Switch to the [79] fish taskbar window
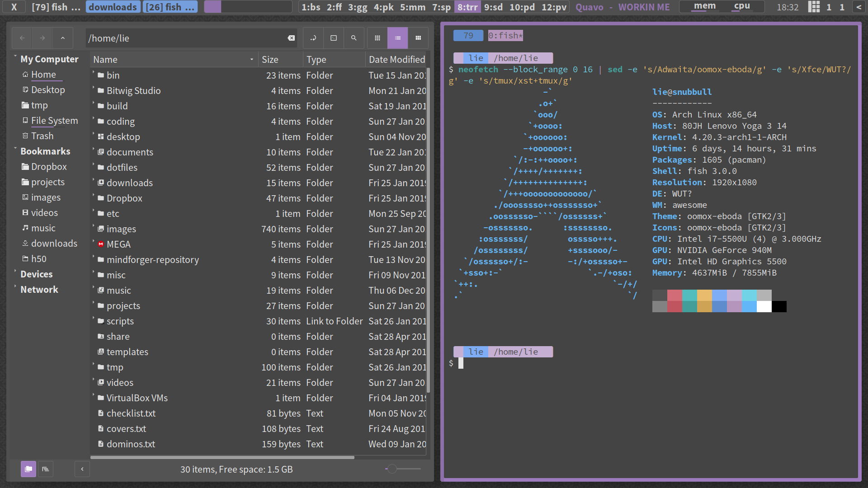868x488 pixels. 56,7
